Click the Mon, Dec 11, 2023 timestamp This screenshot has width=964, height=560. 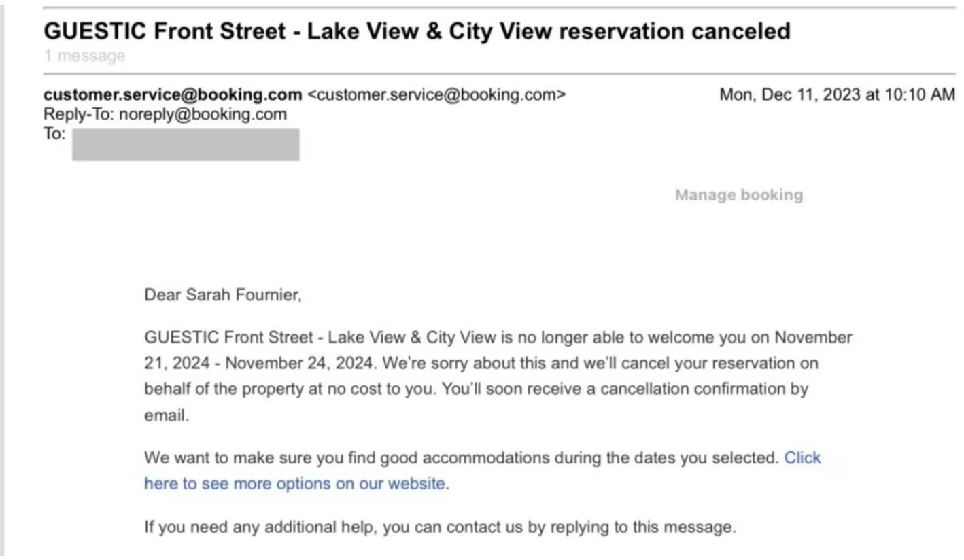[837, 94]
